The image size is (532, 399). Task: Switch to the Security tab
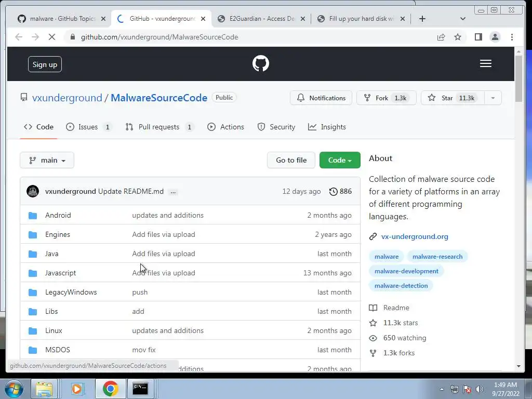pyautogui.click(x=276, y=127)
